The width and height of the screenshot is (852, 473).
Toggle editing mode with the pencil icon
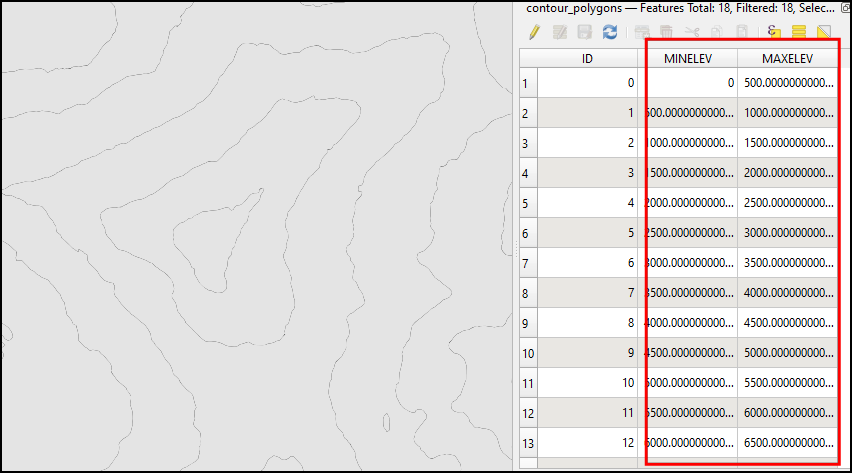coord(534,32)
